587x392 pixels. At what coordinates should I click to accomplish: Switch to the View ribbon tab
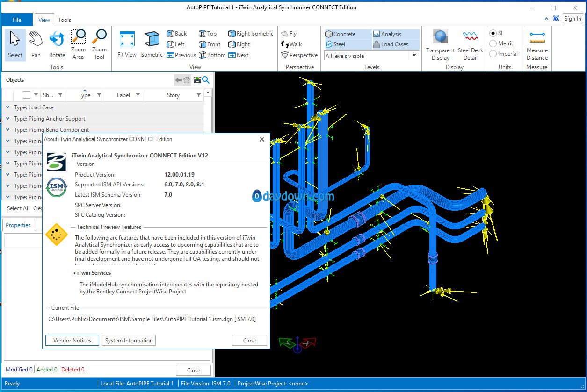(x=44, y=20)
